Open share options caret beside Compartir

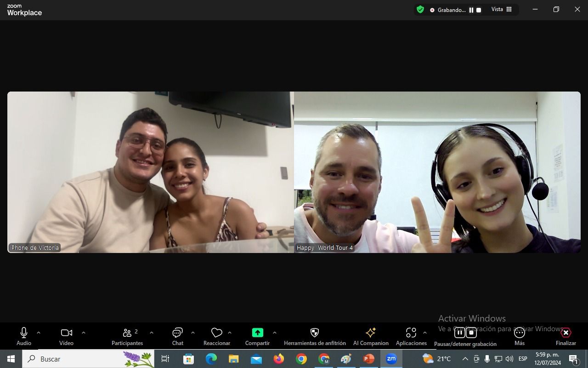tap(275, 333)
